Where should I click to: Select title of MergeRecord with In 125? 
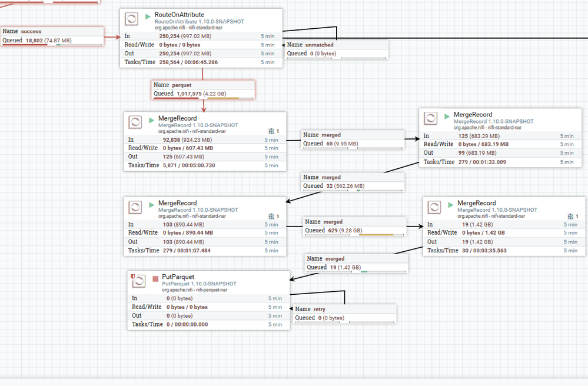tap(473, 115)
